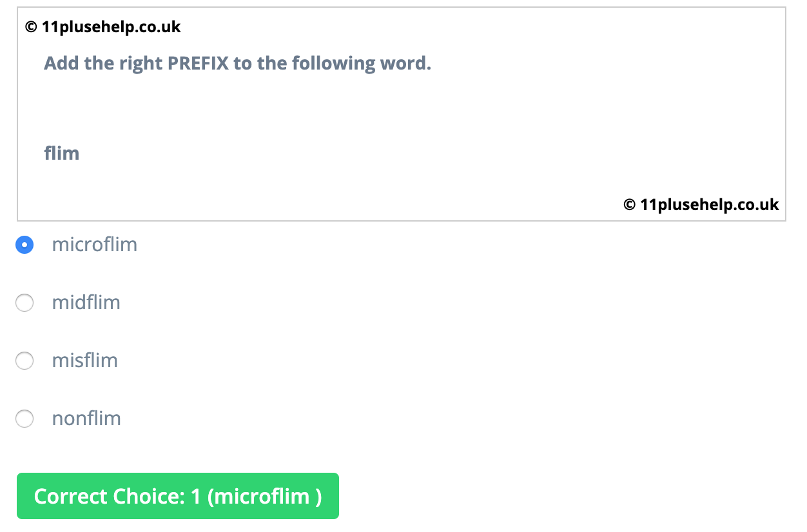Click the microflim answer label
The height and width of the screenshot is (532, 807).
click(x=95, y=245)
